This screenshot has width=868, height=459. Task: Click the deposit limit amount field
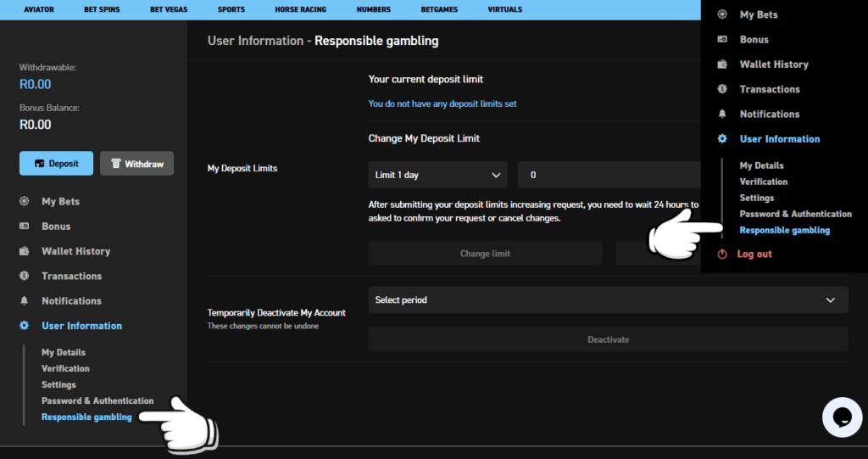(609, 175)
